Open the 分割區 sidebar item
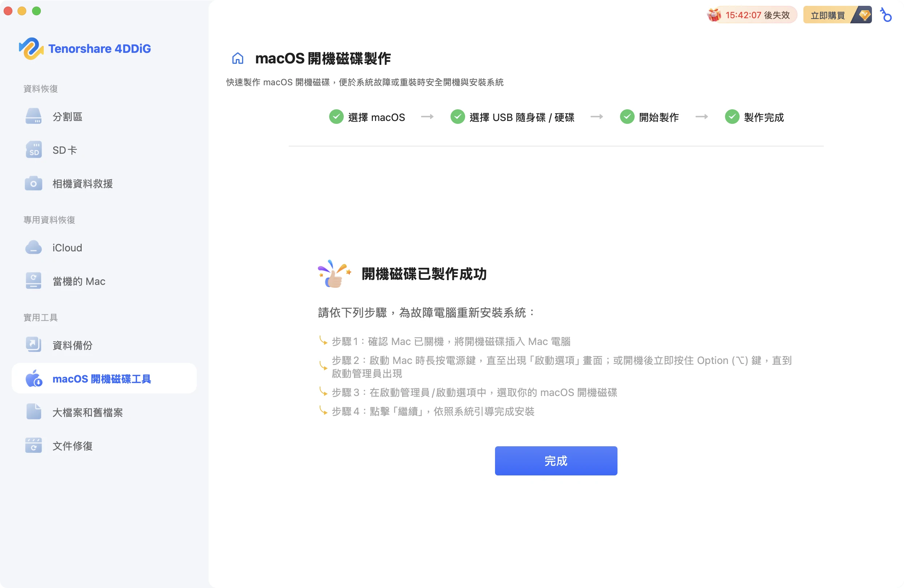Image resolution: width=904 pixels, height=588 pixels. coord(104,117)
